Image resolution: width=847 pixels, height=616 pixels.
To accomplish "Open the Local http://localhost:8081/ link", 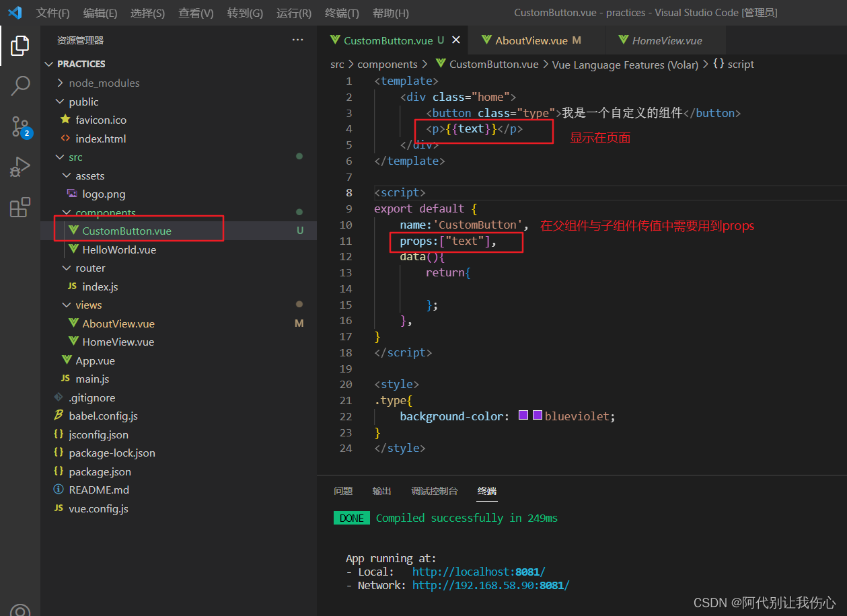I will [x=478, y=572].
